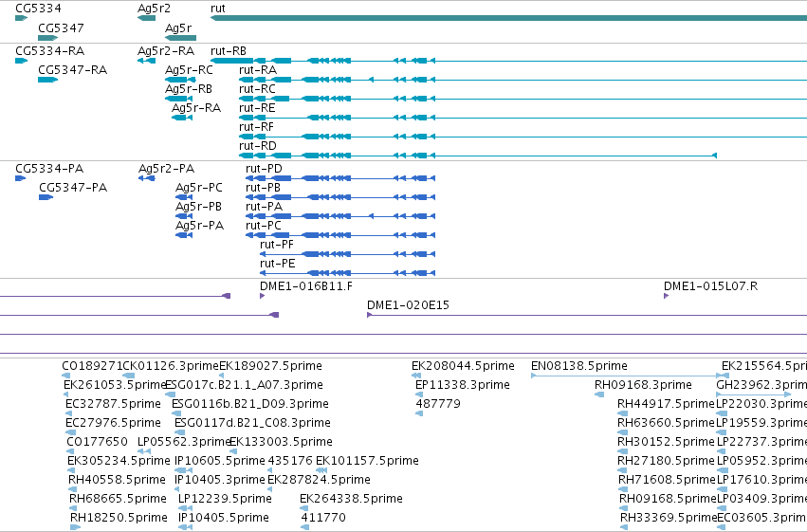This screenshot has height=532, width=807.
Task: Choose the rut-PF protein label
Action: pos(277,245)
